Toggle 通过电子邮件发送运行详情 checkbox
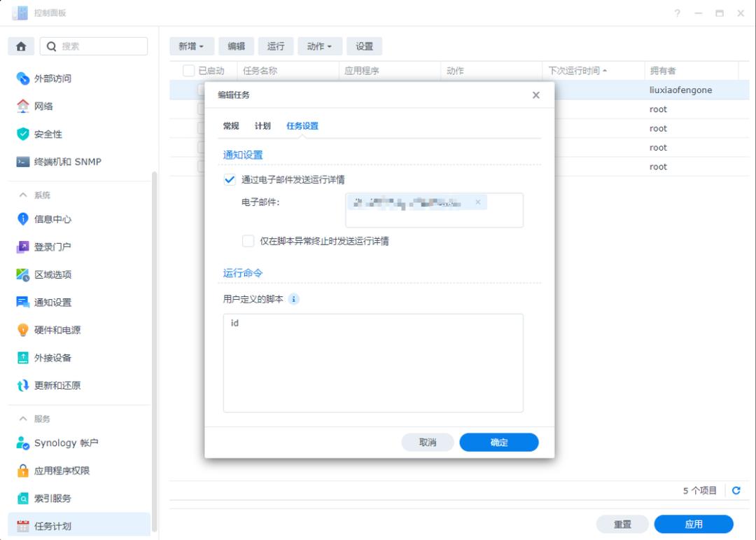This screenshot has width=756, height=540. click(x=230, y=179)
